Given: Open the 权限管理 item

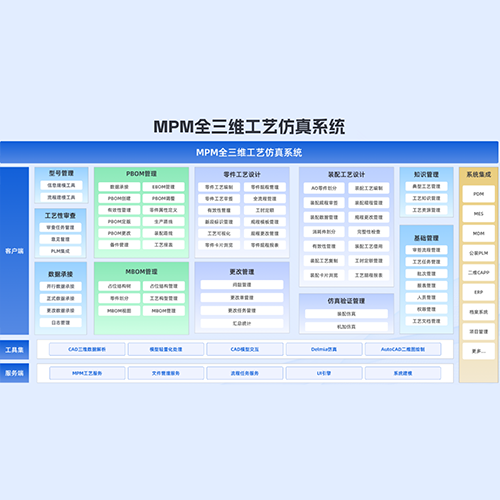Looking at the screenshot, I should click(x=426, y=310).
